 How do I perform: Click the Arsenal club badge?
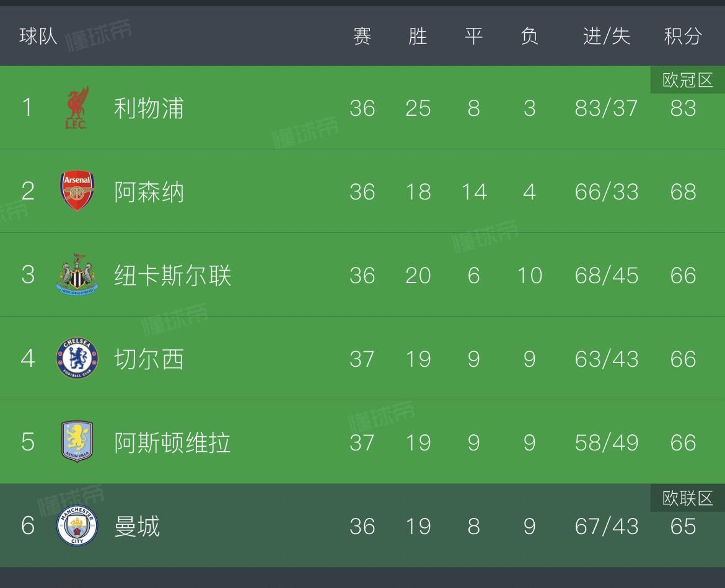pos(77,190)
